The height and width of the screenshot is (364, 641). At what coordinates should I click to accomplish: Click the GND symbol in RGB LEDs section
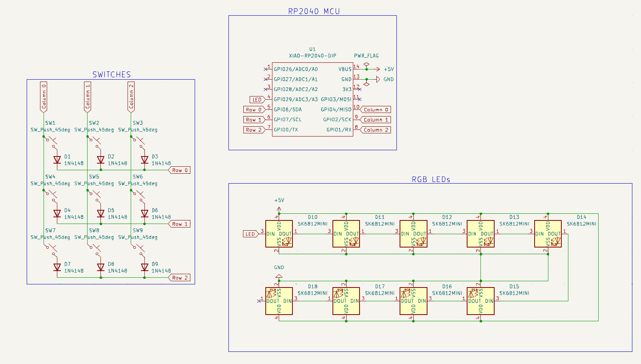click(x=279, y=277)
